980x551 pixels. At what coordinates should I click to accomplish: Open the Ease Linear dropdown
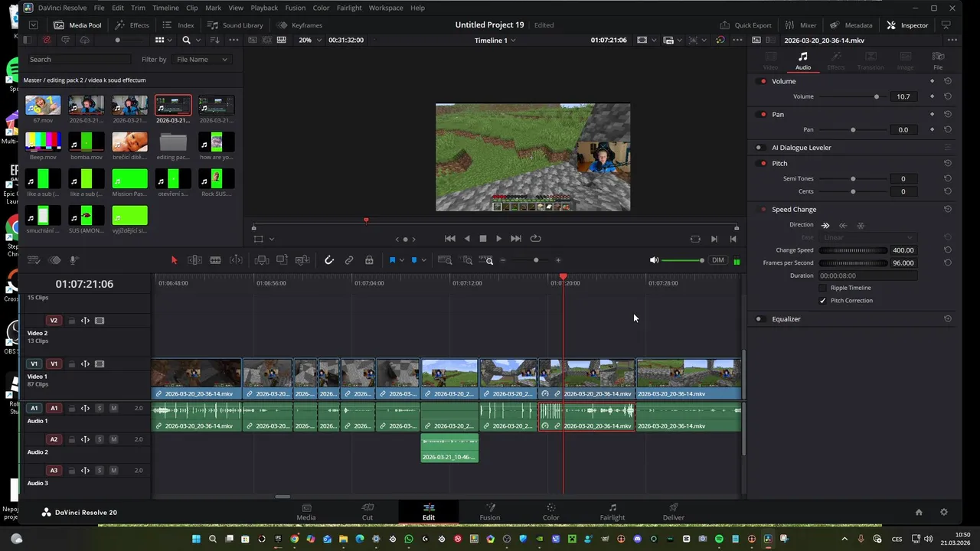coord(867,237)
